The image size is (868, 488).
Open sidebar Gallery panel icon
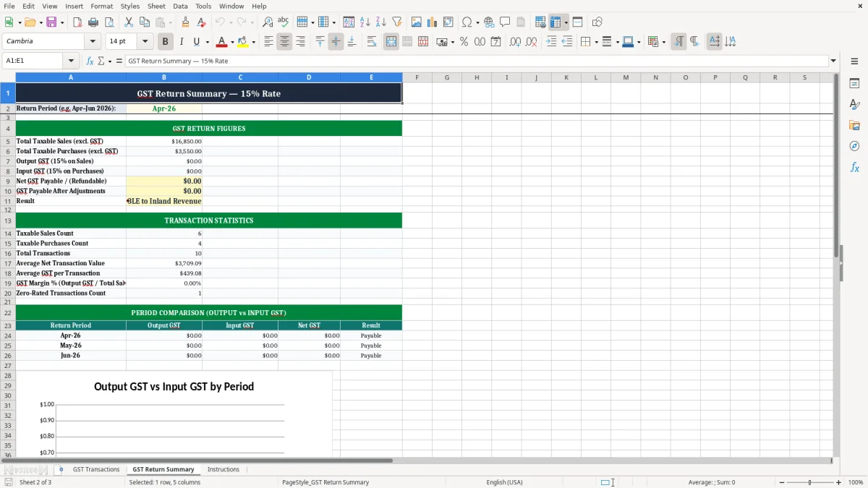click(854, 126)
